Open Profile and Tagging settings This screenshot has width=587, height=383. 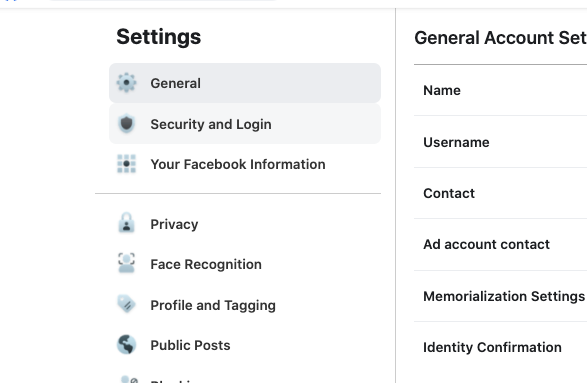(245, 305)
